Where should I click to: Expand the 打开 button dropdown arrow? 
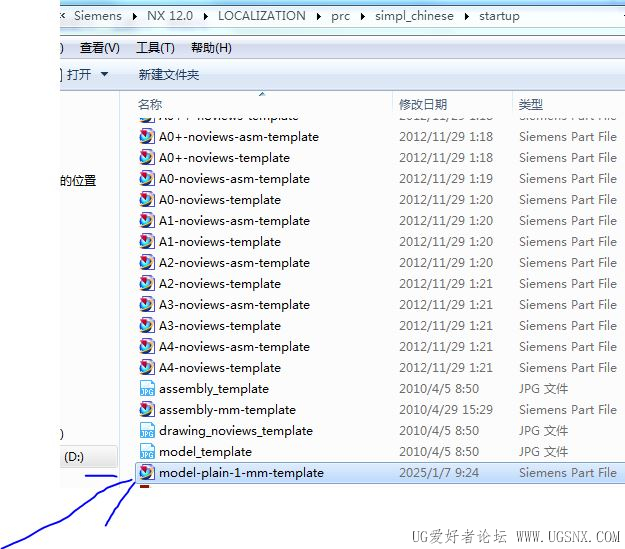pyautogui.click(x=104, y=75)
